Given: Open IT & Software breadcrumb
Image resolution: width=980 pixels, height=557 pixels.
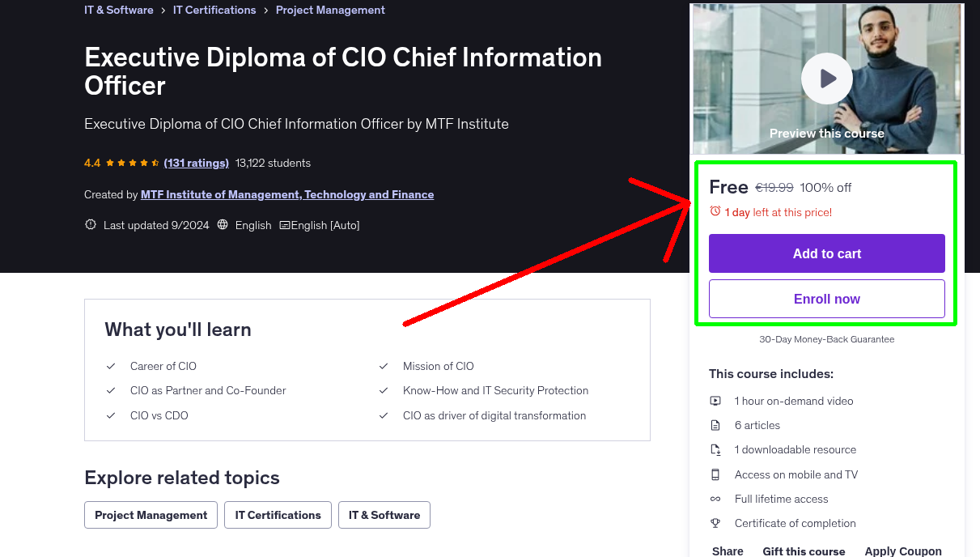Looking at the screenshot, I should (119, 10).
